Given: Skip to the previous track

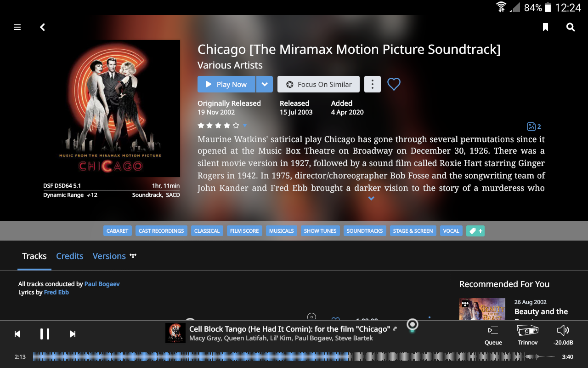Looking at the screenshot, I should click(x=17, y=334).
